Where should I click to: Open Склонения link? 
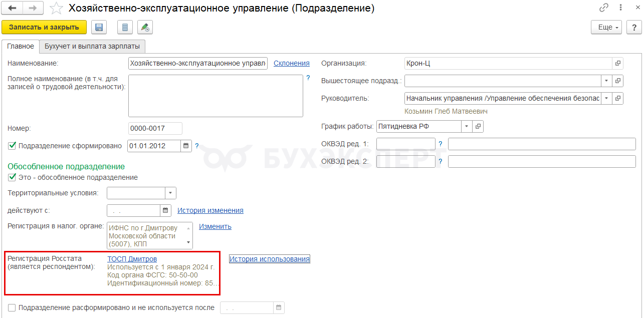(292, 63)
